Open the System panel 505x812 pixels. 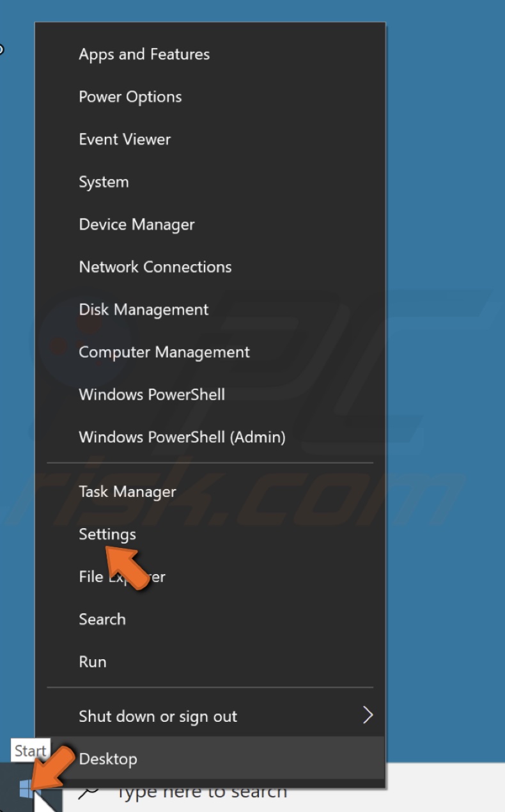(x=104, y=182)
